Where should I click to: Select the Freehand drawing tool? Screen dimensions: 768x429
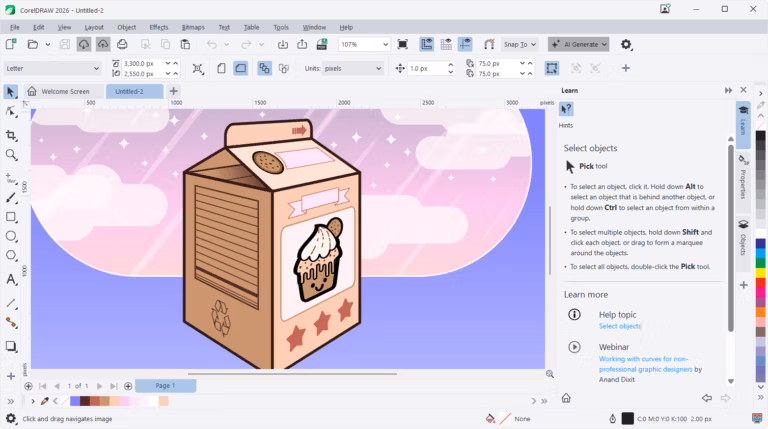(11, 178)
